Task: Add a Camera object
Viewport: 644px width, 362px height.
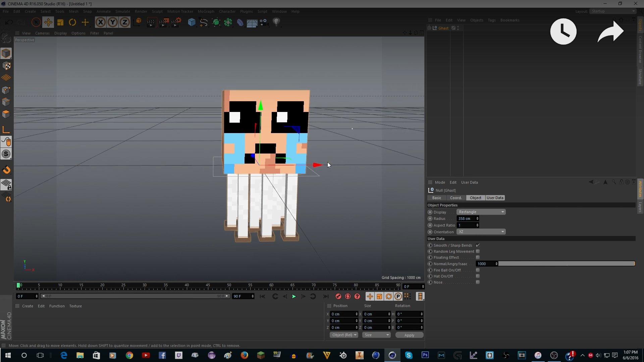Action: 264,22
